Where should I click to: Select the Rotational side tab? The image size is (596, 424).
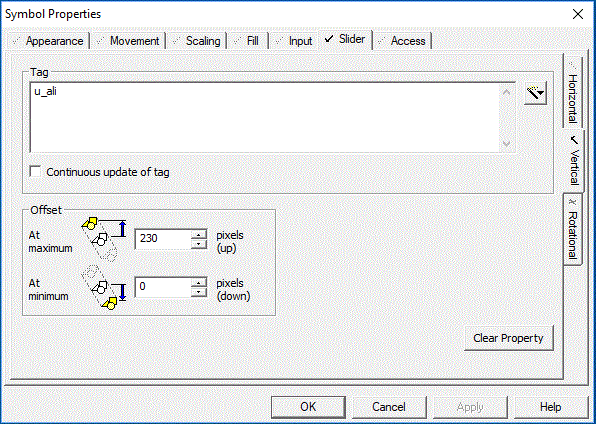click(x=572, y=229)
